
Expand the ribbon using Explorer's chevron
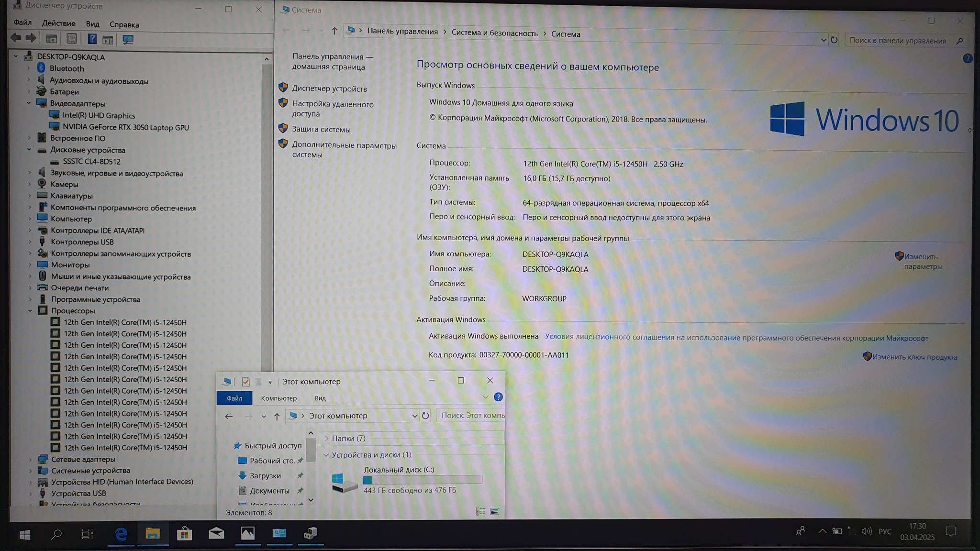pos(485,397)
